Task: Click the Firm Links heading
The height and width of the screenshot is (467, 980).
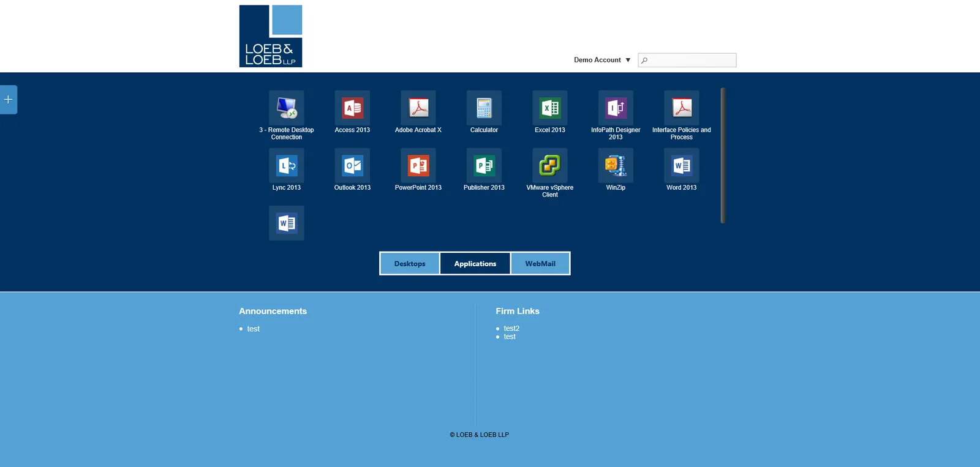Action: (518, 311)
